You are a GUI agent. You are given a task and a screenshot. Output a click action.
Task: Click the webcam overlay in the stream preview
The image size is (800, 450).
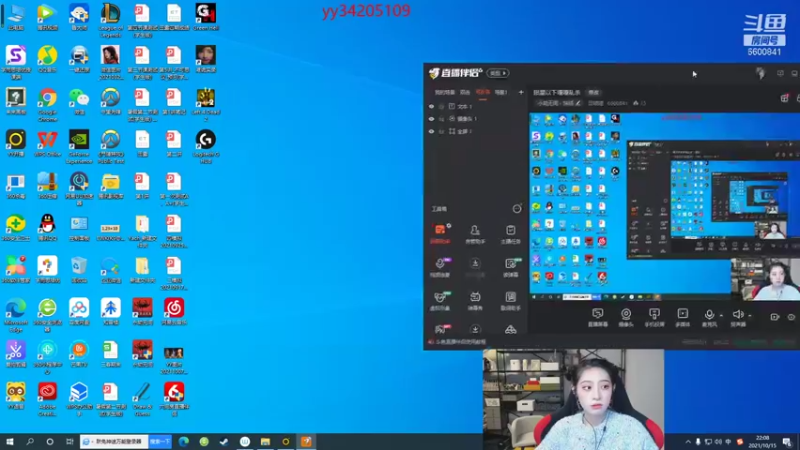765,279
